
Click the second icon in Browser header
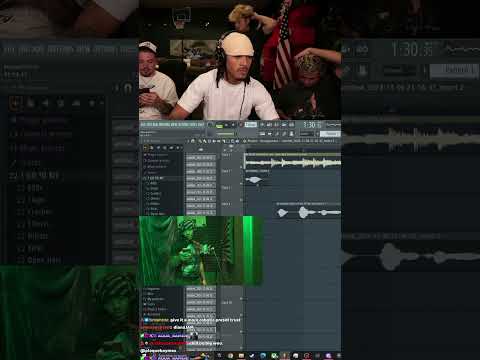pos(151,147)
